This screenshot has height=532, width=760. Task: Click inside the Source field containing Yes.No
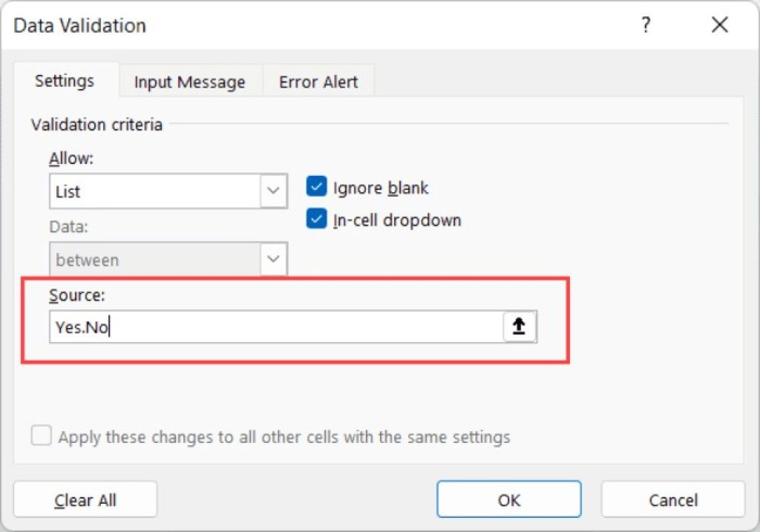pyautogui.click(x=223, y=326)
